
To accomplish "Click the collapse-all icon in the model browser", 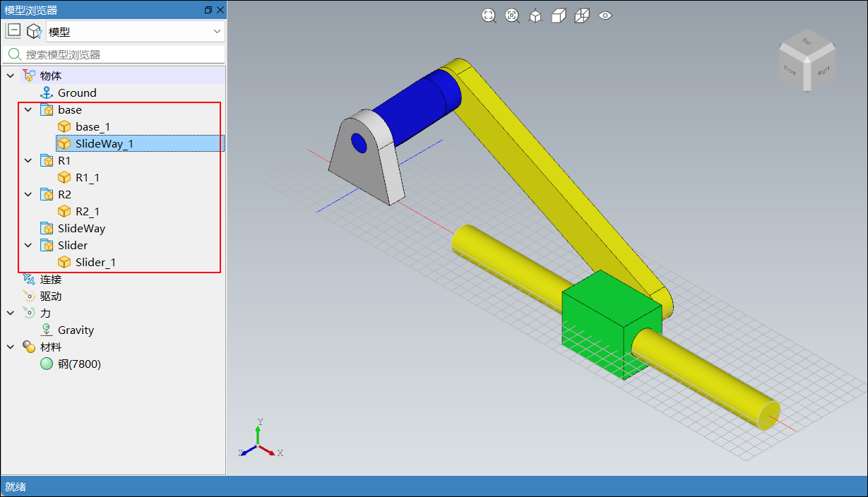I will point(14,31).
